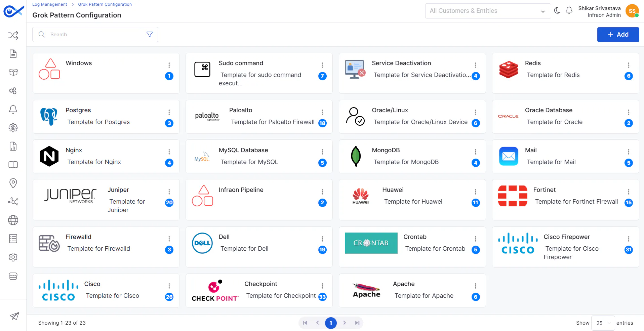The width and height of the screenshot is (644, 331).
Task: Click the Add button
Action: pos(618,34)
